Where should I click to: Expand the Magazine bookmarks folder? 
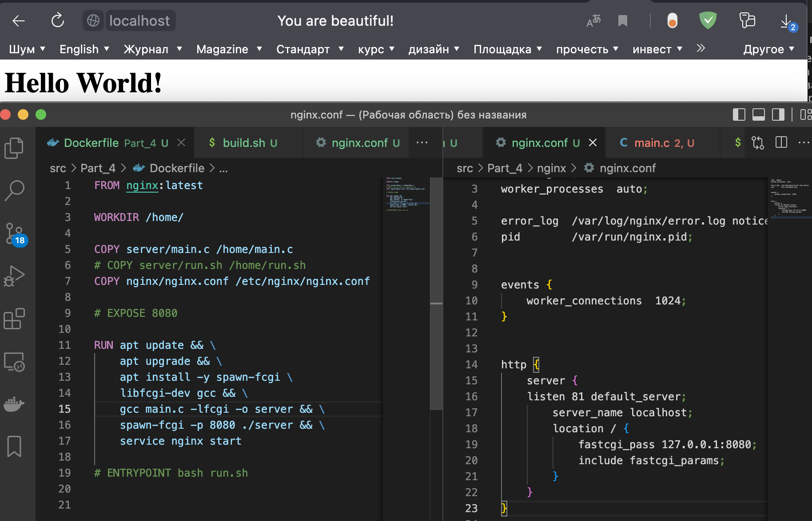point(229,49)
